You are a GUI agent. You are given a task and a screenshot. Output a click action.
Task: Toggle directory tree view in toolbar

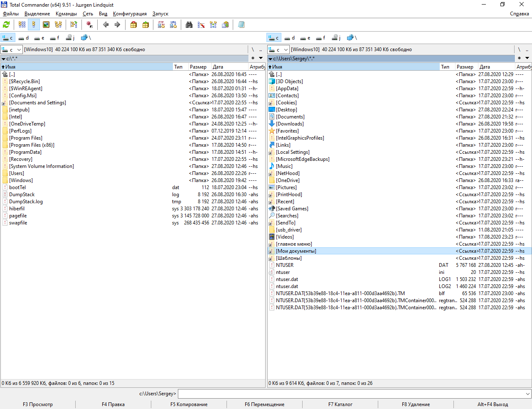click(58, 25)
